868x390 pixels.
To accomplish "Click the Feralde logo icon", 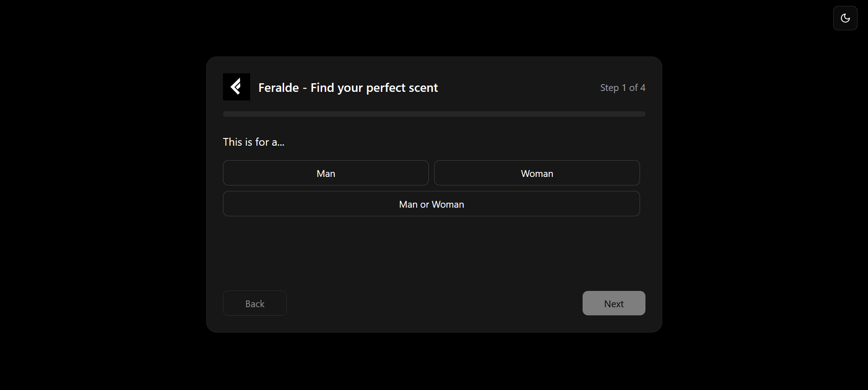I will [236, 87].
